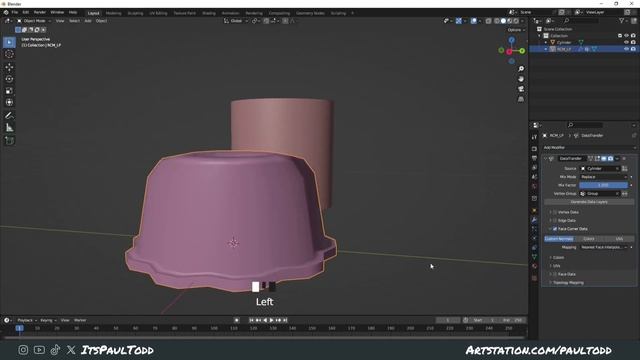Select the Transform tool
640x360 pixels.
coord(9,102)
